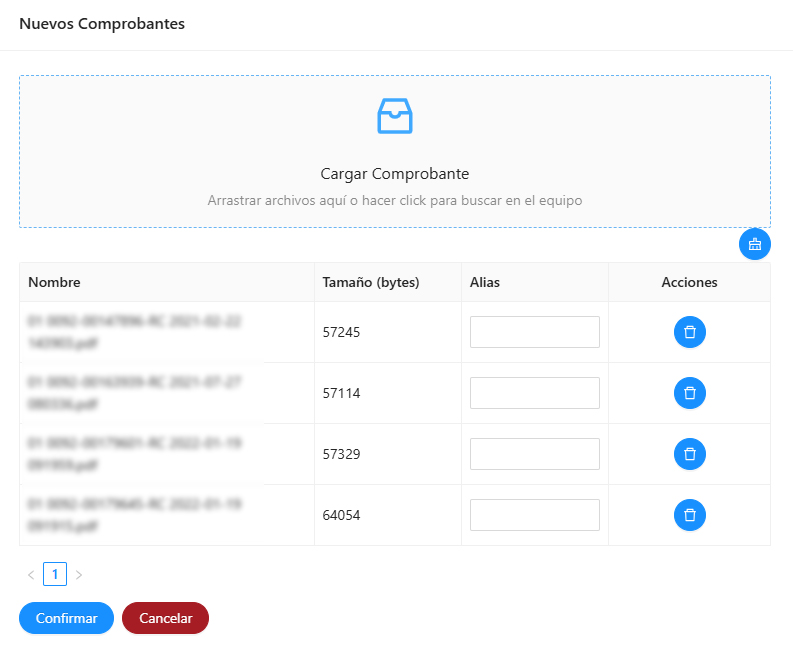Image resolution: width=793 pixels, height=657 pixels.
Task: Select the size value 57114
Action: click(x=341, y=393)
